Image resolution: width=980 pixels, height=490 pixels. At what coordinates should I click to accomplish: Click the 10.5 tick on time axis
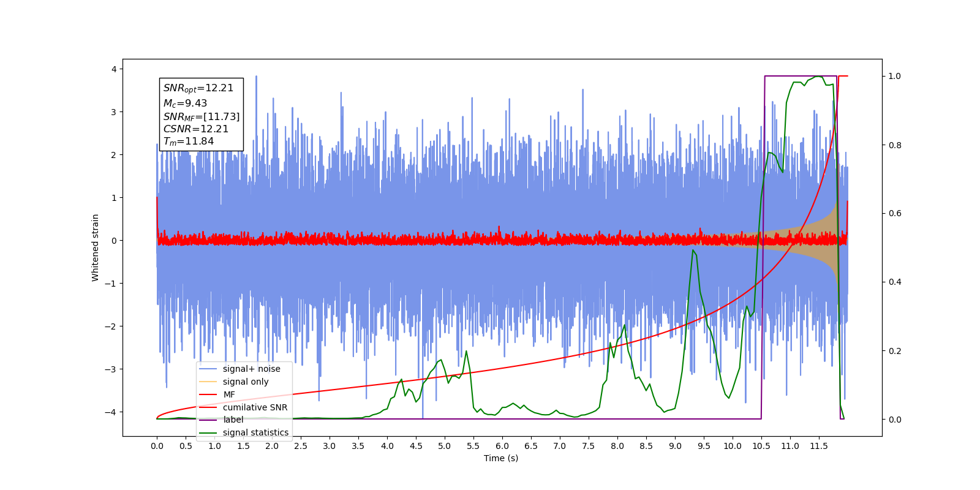point(761,446)
